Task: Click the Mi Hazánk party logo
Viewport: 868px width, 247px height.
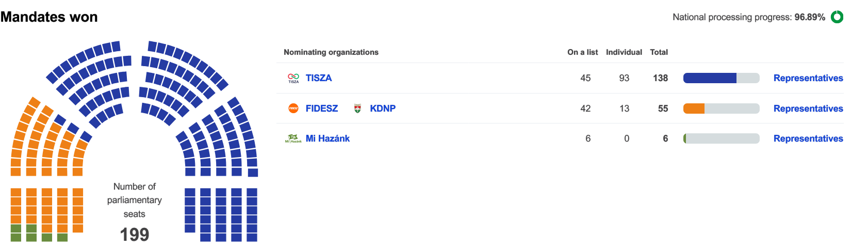Action: click(293, 138)
